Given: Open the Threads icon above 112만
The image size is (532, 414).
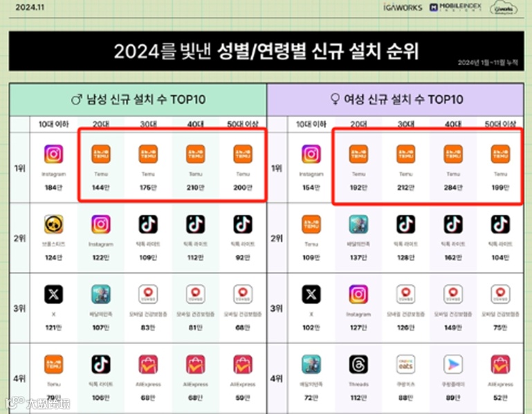Looking at the screenshot, I should 358,364.
